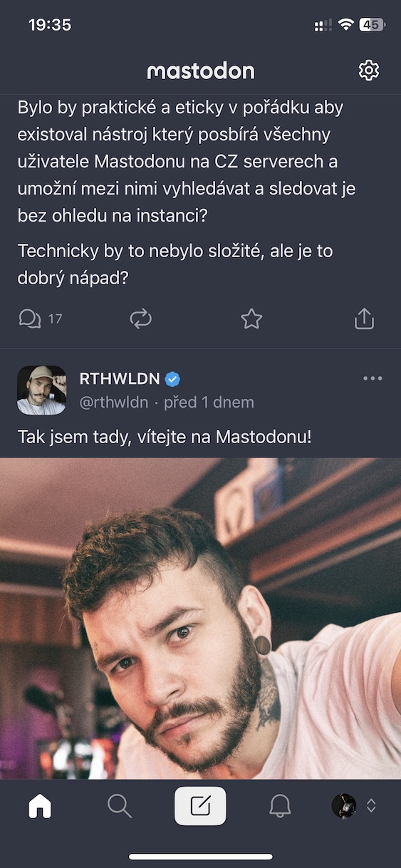Go to the Home tab
Image resolution: width=401 pixels, height=868 pixels.
(x=40, y=806)
